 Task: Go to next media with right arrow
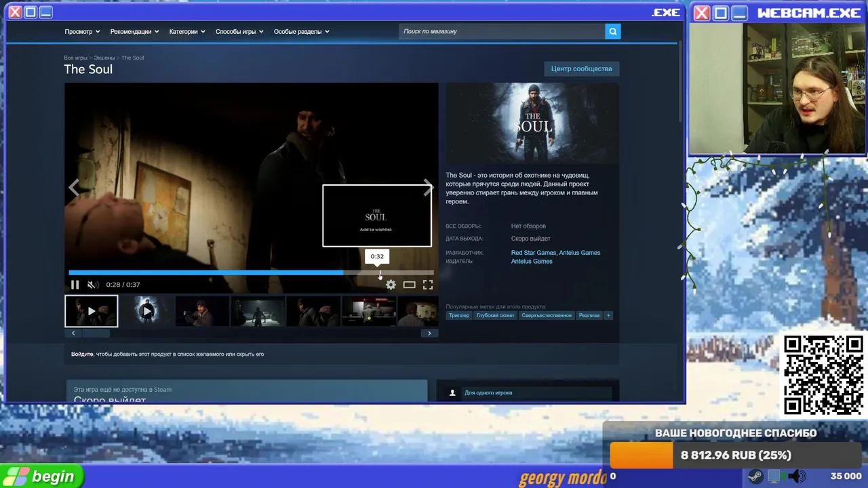click(427, 188)
